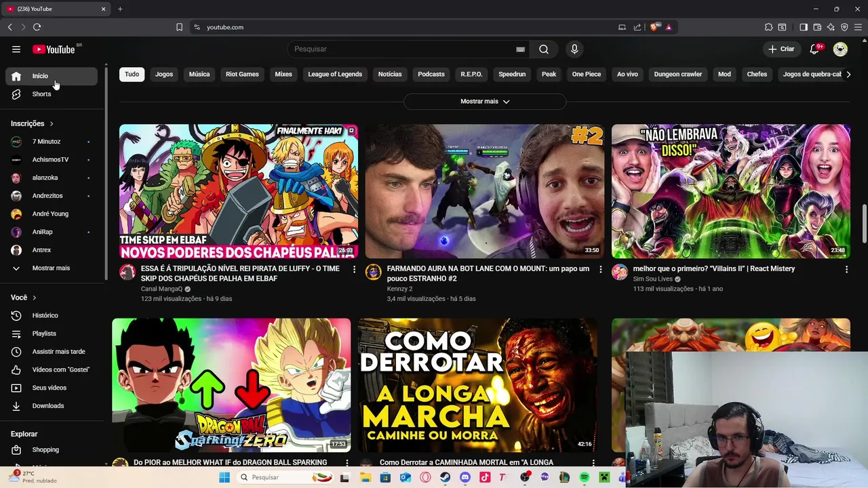Click the search magnifier button
The height and width of the screenshot is (488, 868).
(x=544, y=49)
